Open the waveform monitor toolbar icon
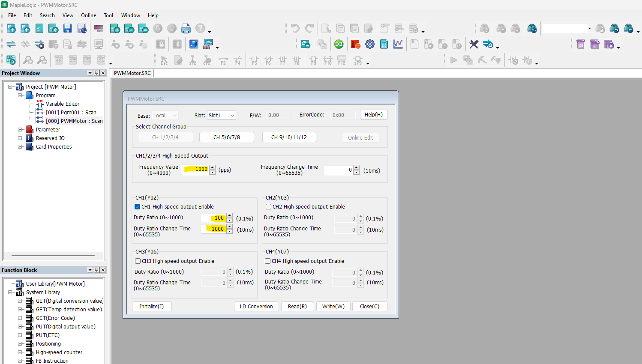Image resolution: width=642 pixels, height=364 pixels. click(x=208, y=44)
